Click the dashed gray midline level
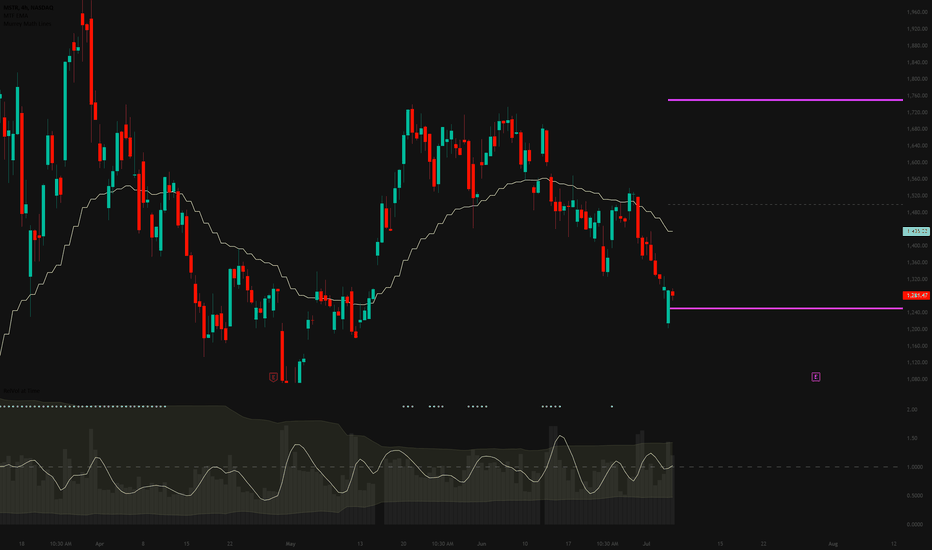Screen dimensions: 932x550 pos(785,205)
